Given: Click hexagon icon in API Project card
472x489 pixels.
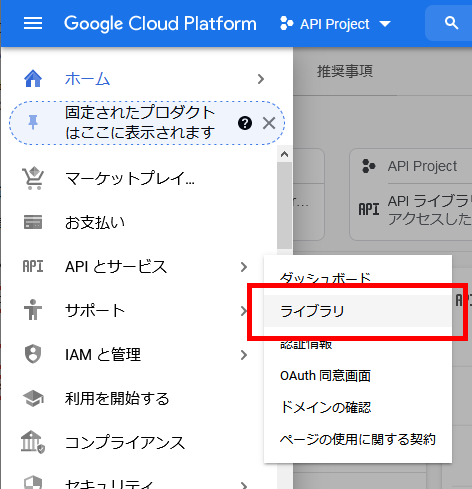Looking at the screenshot, I should coord(369,166).
